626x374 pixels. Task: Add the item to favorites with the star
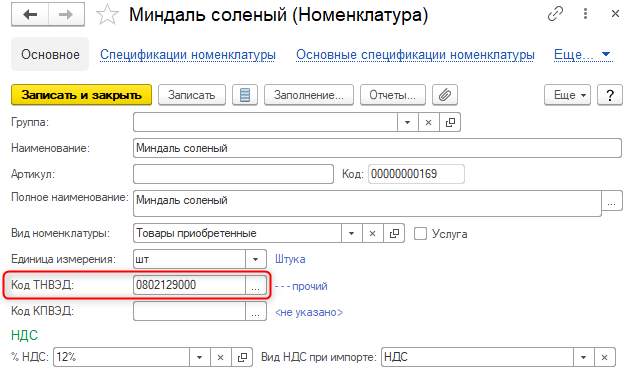pyautogui.click(x=107, y=15)
